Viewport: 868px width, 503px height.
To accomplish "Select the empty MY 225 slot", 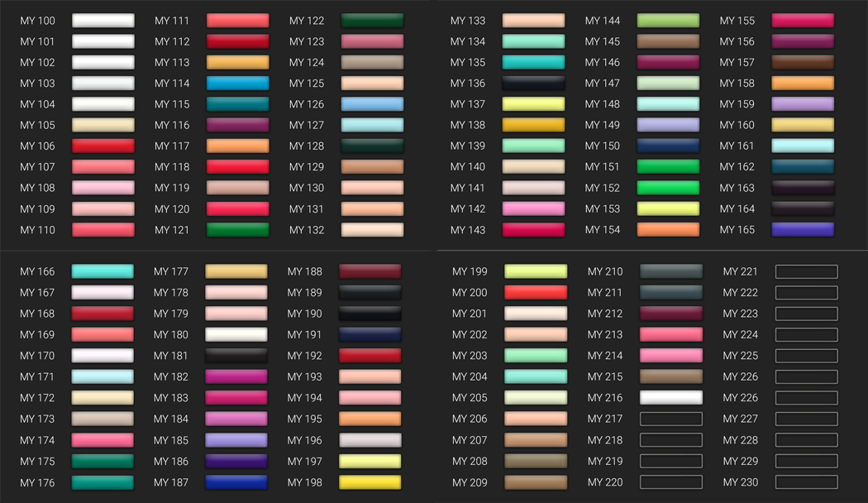I will pos(807,356).
